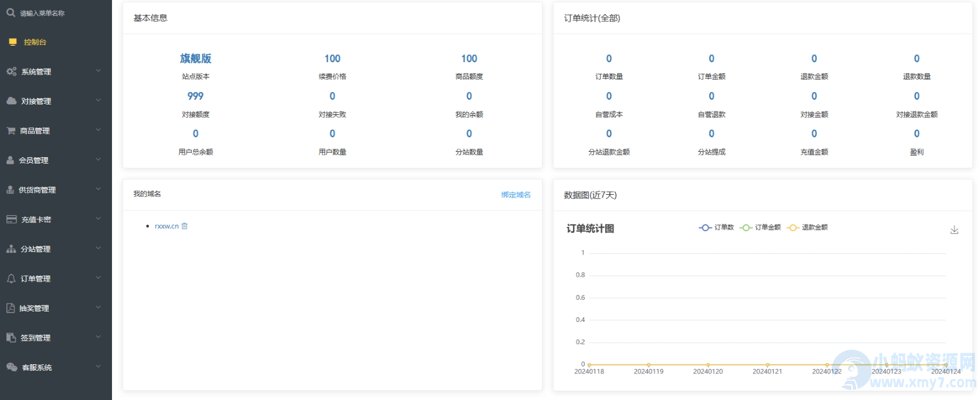
Task: Click the 数据图(近7天) panel title
Action: click(x=590, y=195)
